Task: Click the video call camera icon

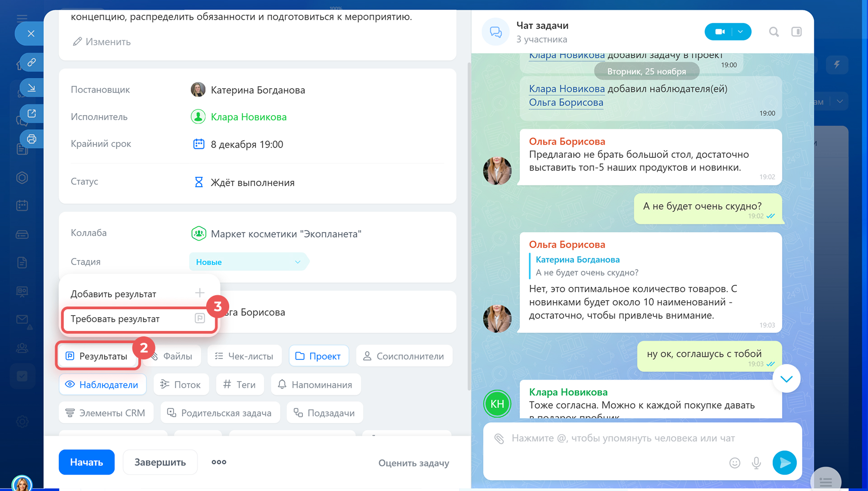Action: tap(720, 32)
